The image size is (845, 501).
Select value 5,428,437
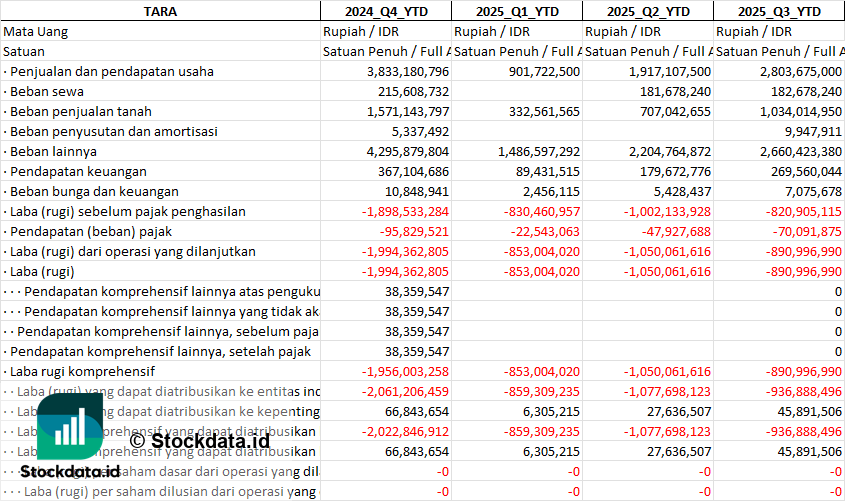click(682, 191)
